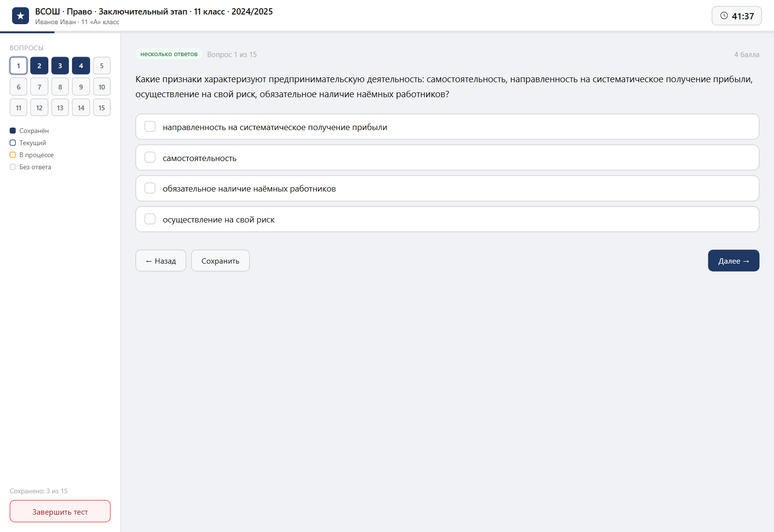Proceed with "Далее →" button
The image size is (774, 532).
click(x=733, y=261)
